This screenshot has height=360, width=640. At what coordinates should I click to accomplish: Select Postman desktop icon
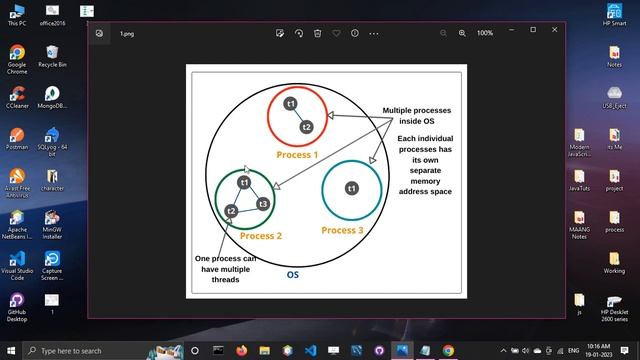17,139
